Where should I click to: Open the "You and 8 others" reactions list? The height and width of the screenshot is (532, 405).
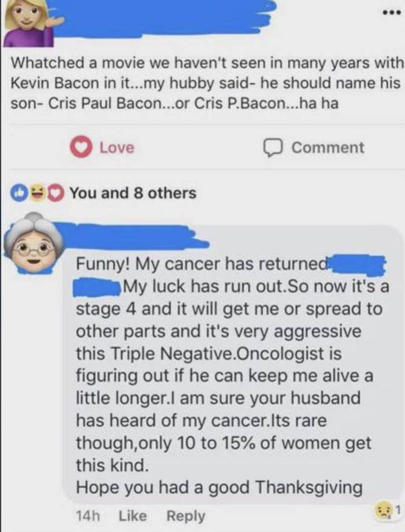coord(133,193)
